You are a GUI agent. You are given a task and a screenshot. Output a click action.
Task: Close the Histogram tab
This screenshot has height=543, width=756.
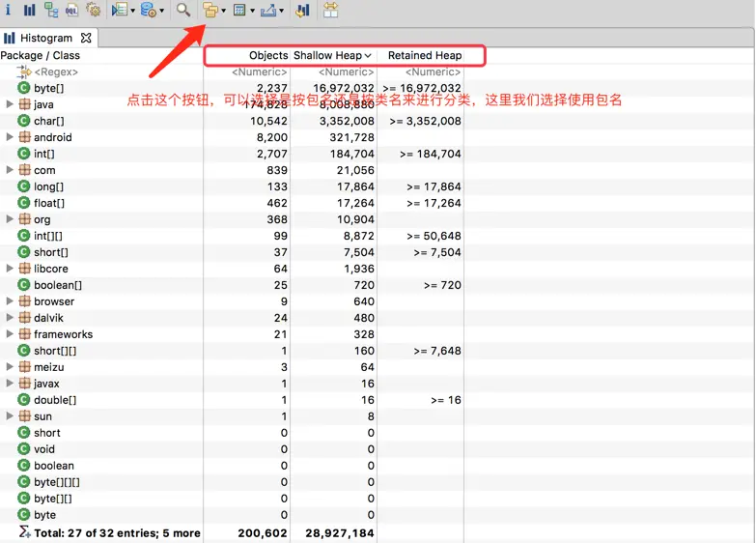pos(86,38)
